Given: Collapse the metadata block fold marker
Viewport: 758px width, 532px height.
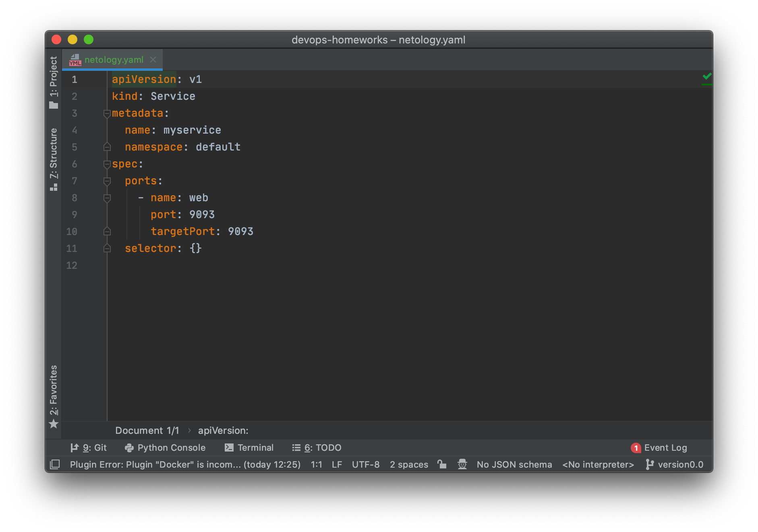Looking at the screenshot, I should point(107,113).
